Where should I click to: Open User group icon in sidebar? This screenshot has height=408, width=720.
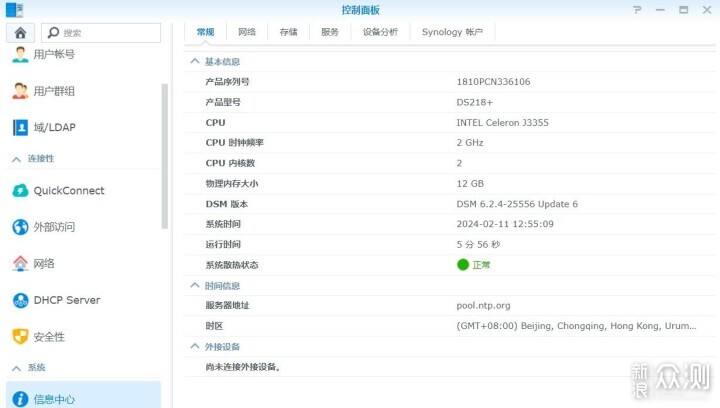(x=20, y=91)
